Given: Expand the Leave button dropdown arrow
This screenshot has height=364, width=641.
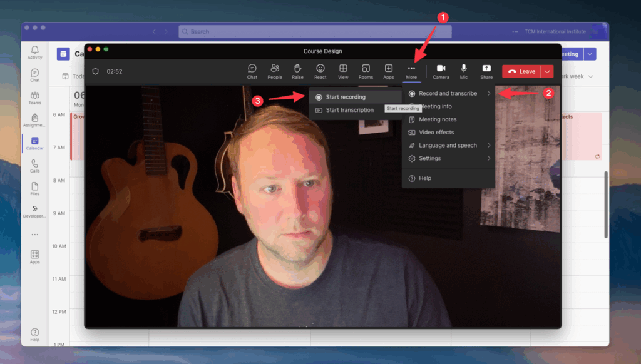Looking at the screenshot, I should pyautogui.click(x=548, y=71).
